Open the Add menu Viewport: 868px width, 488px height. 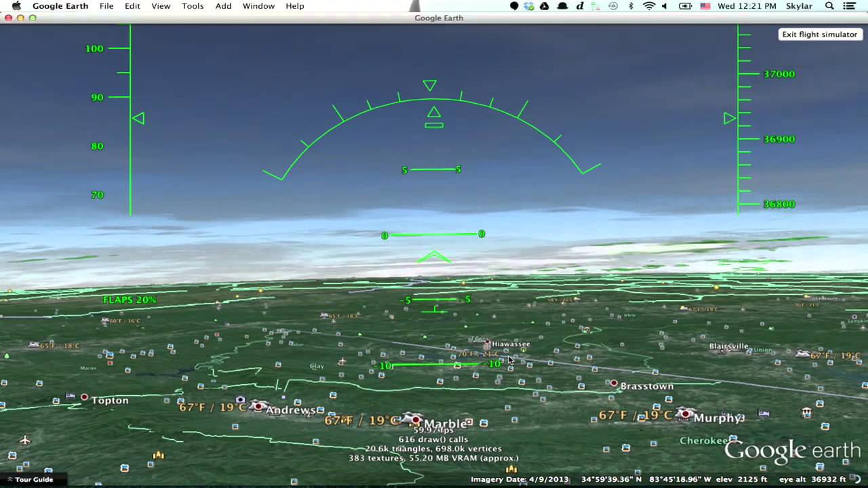click(223, 6)
